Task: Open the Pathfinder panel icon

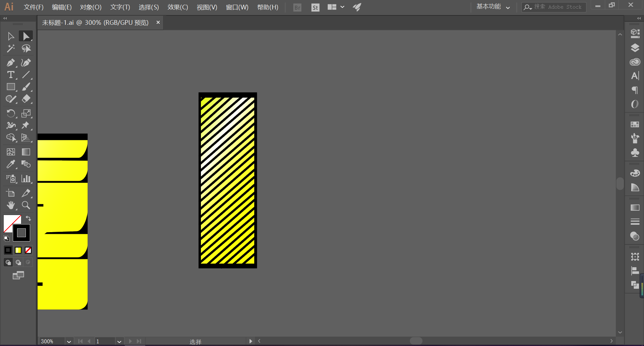Action: (x=635, y=285)
